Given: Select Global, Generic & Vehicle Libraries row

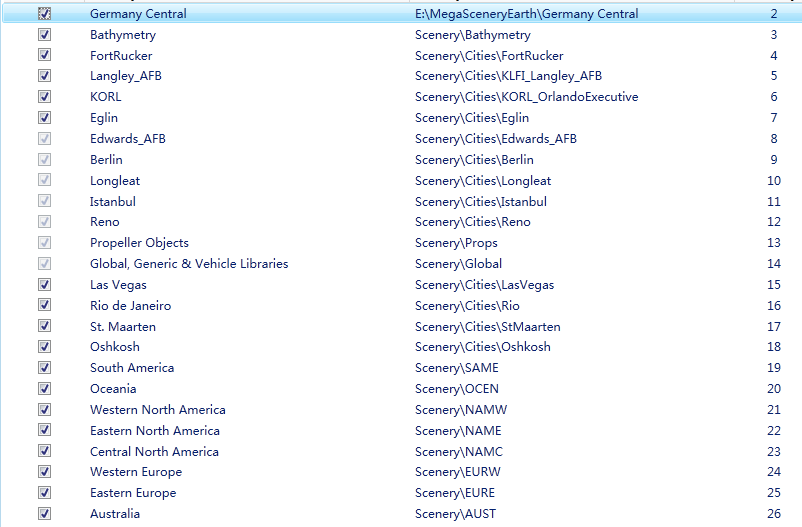Looking at the screenshot, I should [x=189, y=264].
